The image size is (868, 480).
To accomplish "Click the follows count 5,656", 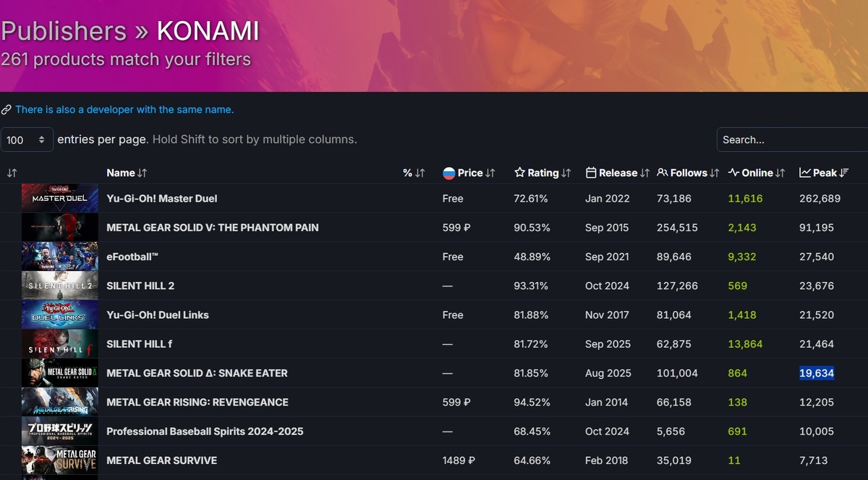I will click(671, 432).
